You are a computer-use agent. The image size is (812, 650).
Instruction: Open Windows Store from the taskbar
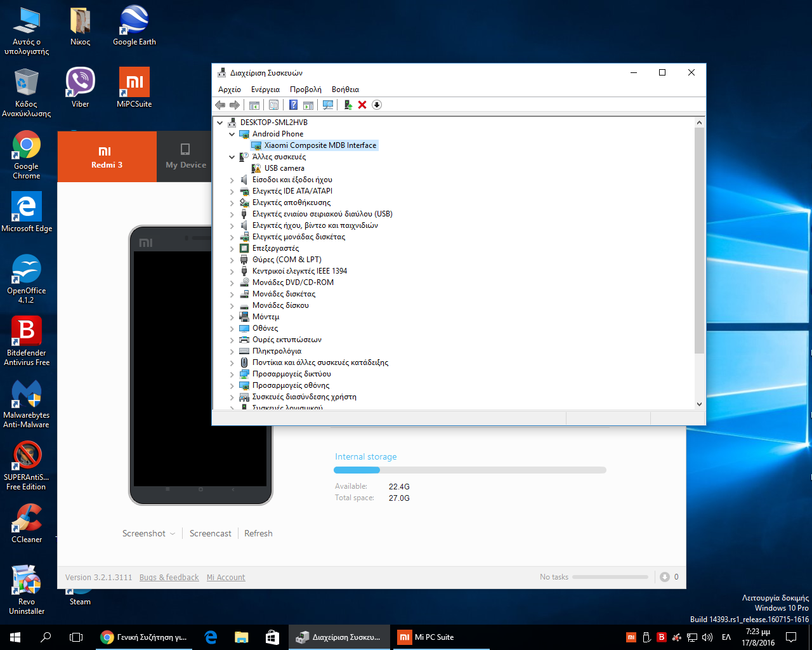point(272,637)
